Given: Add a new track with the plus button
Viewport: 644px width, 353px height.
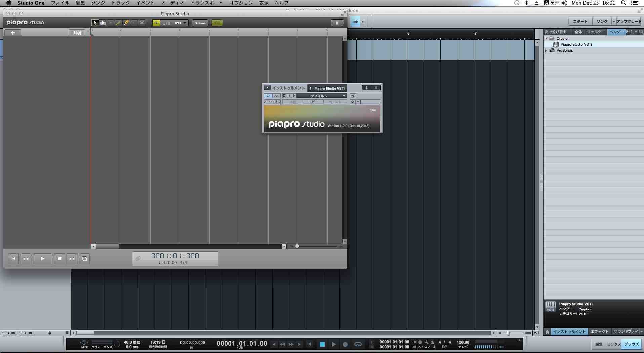Looking at the screenshot, I should 13,33.
